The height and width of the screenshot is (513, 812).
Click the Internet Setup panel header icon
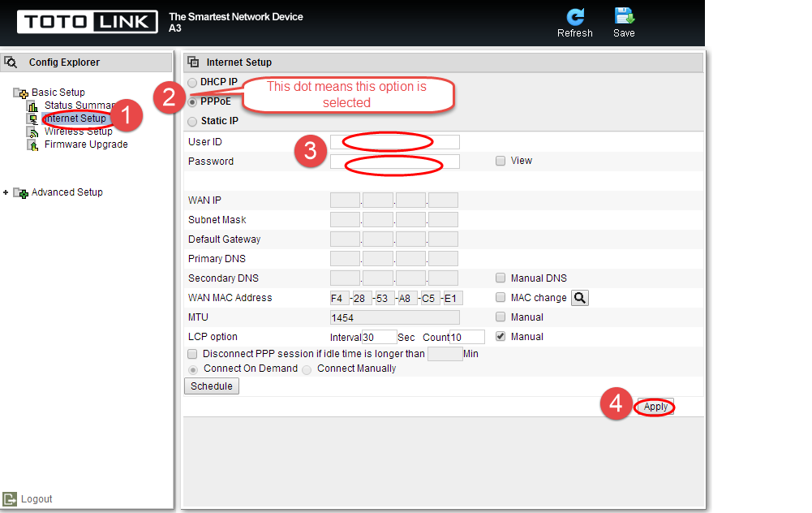coord(193,63)
